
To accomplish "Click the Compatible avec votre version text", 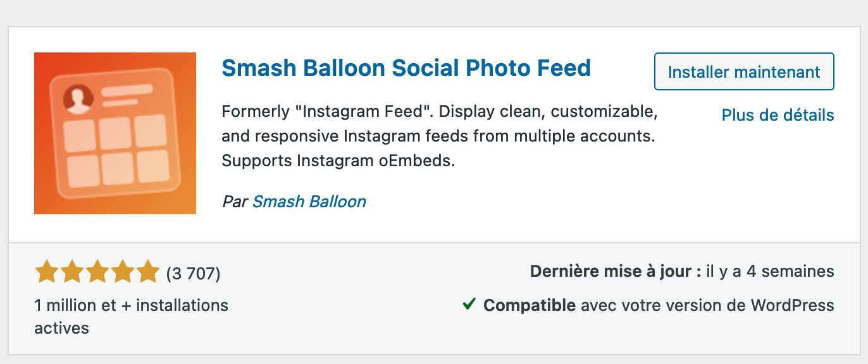I will pos(658,306).
